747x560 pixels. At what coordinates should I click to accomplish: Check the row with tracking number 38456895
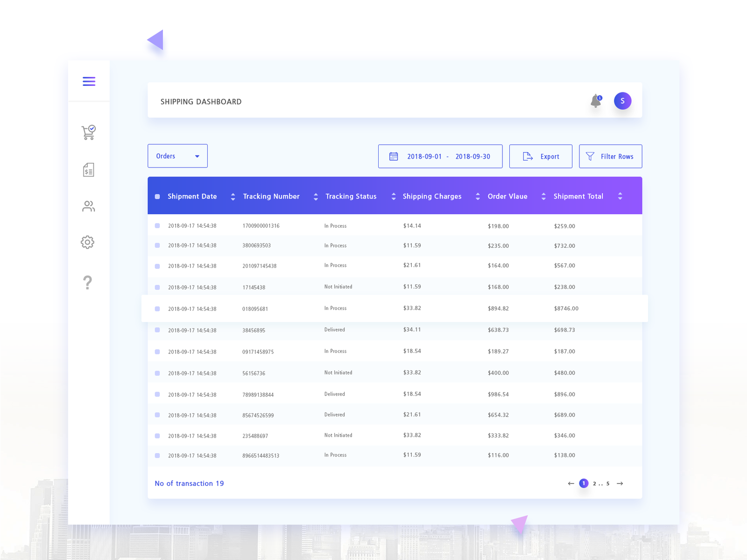[157, 330]
